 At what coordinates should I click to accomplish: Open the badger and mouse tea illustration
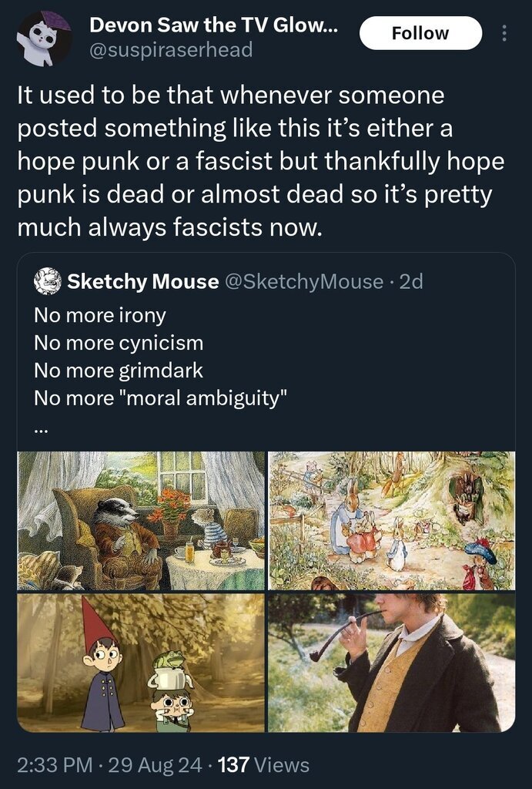[141, 520]
